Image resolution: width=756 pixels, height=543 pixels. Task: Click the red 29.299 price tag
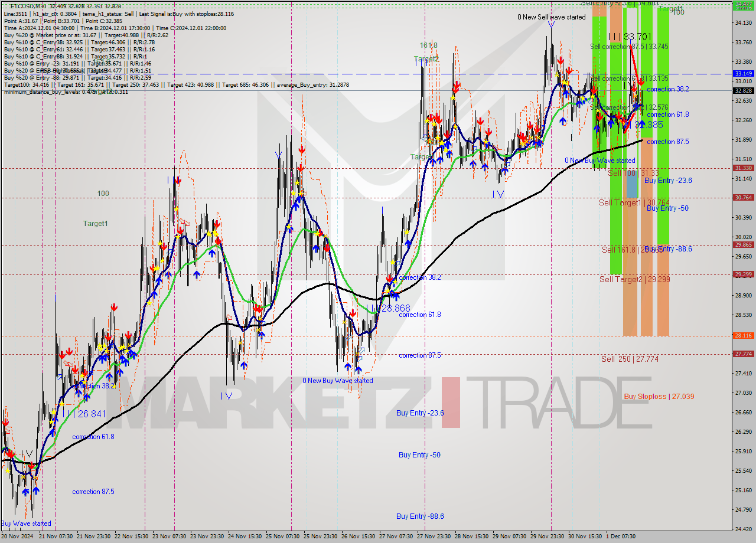pyautogui.click(x=743, y=274)
